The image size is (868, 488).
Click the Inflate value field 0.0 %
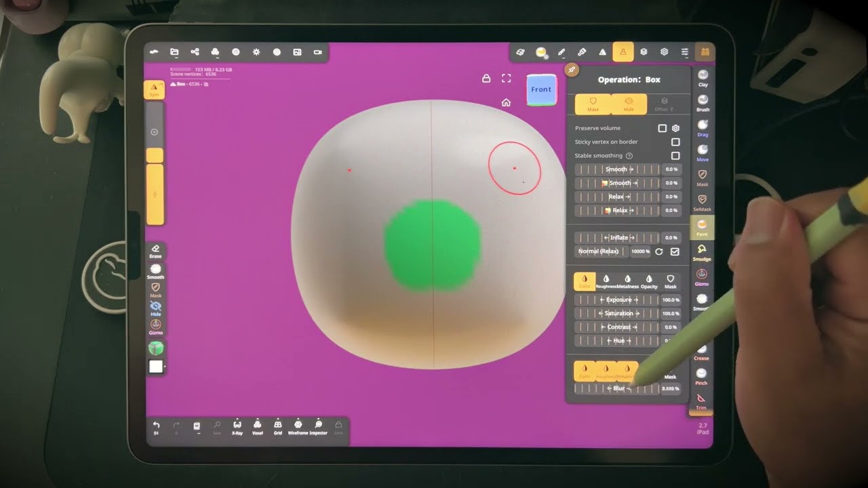pos(671,238)
